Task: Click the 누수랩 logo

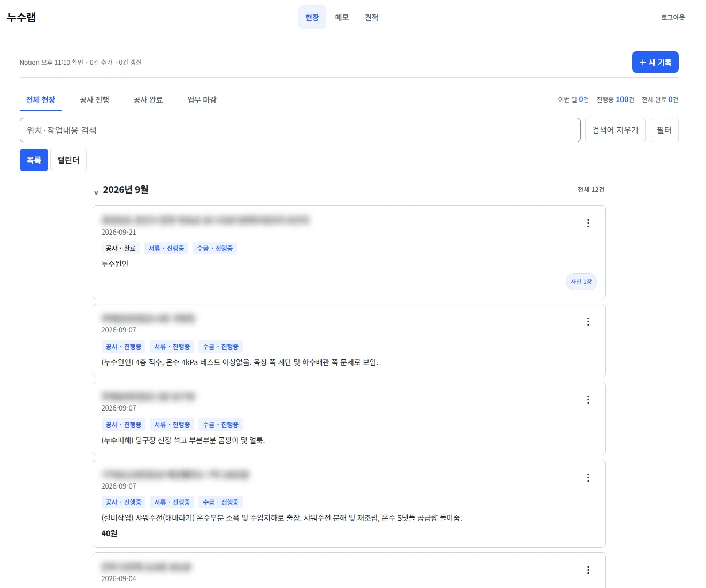Action: (21, 17)
